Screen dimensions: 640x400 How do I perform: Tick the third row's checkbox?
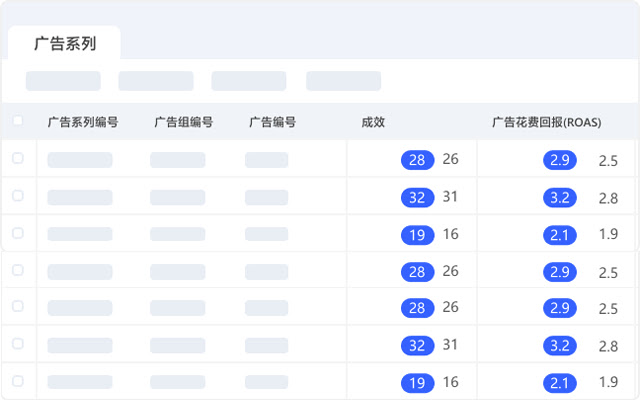[18, 233]
